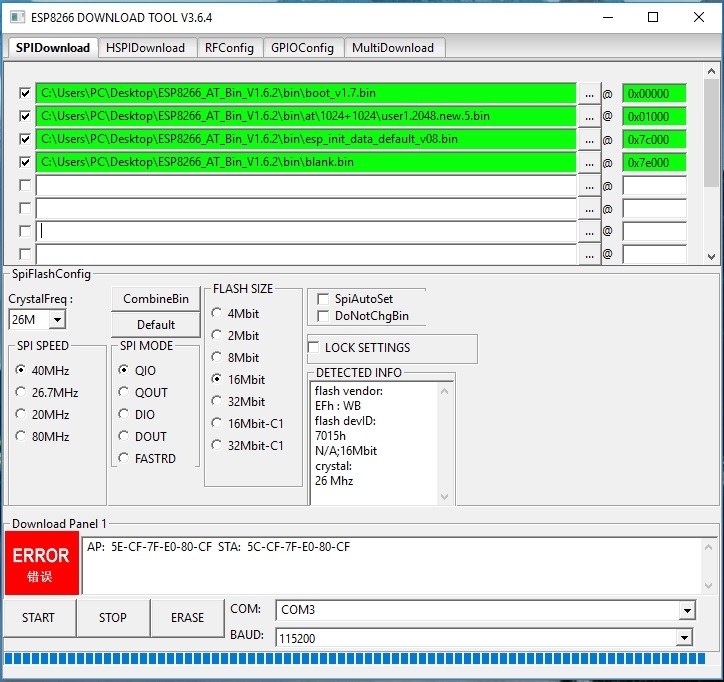The image size is (724, 682).
Task: Uncheck the blank.bin file checkbox
Action: pos(25,162)
